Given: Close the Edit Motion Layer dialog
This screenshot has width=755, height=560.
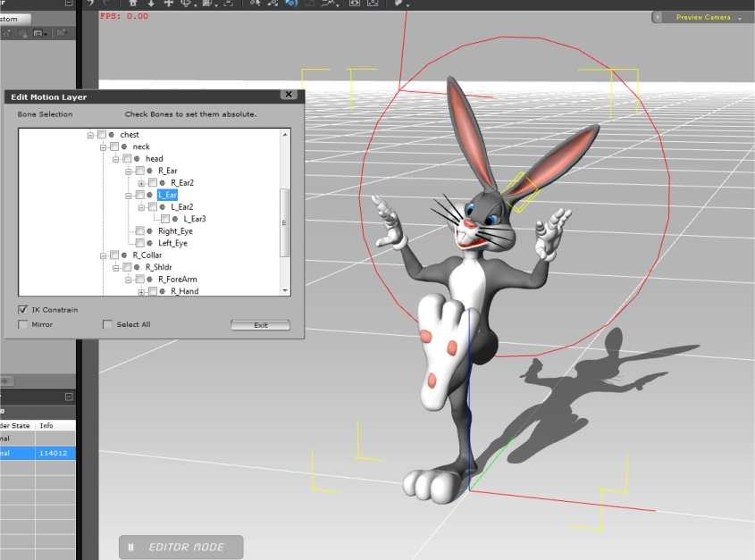Looking at the screenshot, I should click(x=289, y=95).
